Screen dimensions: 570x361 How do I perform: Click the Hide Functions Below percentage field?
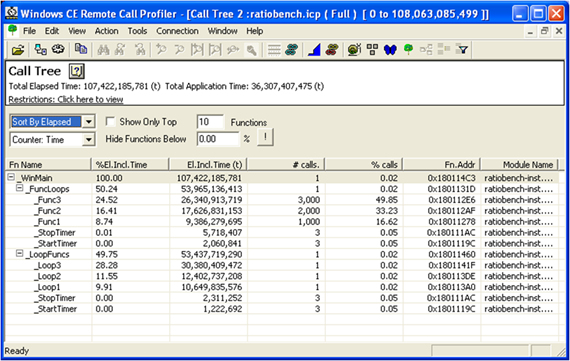218,139
